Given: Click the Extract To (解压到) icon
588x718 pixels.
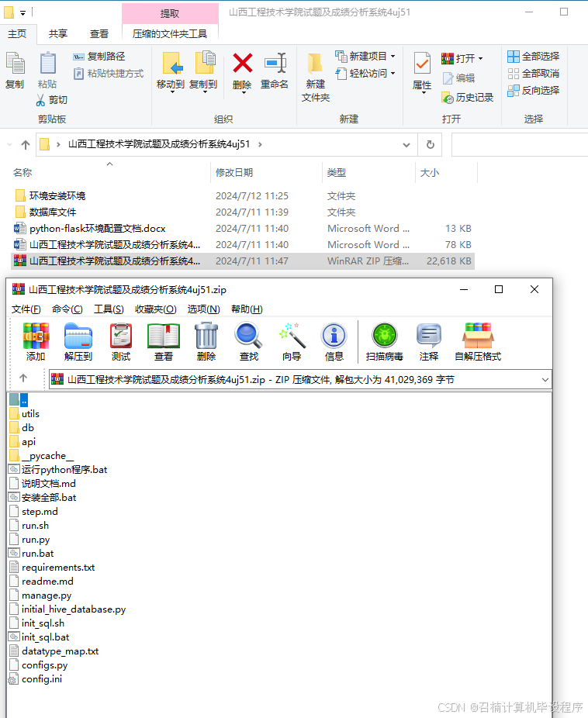Looking at the screenshot, I should pos(78,342).
